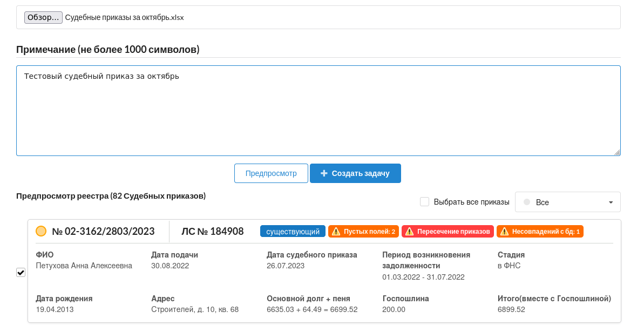Click the note textarea resize handle
The height and width of the screenshot is (325, 644).
coord(617,152)
